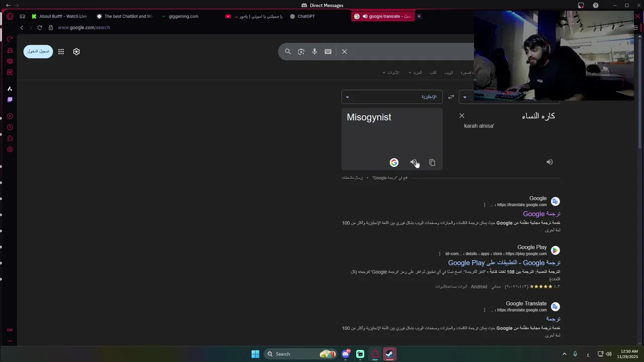Open Extensions cube icon in sidebar

point(10,138)
